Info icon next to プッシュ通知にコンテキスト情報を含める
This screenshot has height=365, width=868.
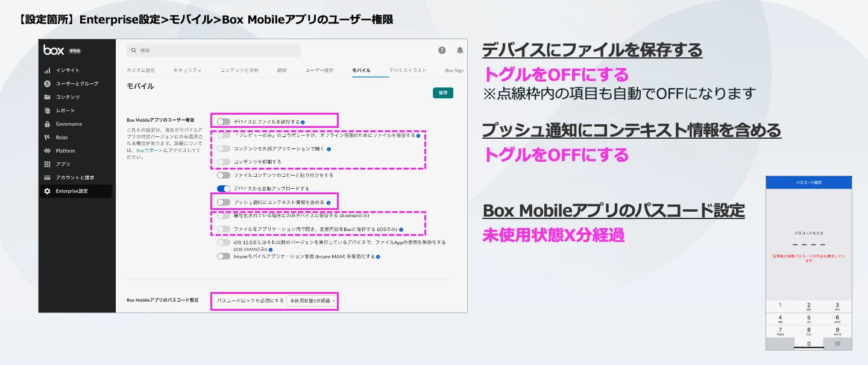tap(328, 203)
